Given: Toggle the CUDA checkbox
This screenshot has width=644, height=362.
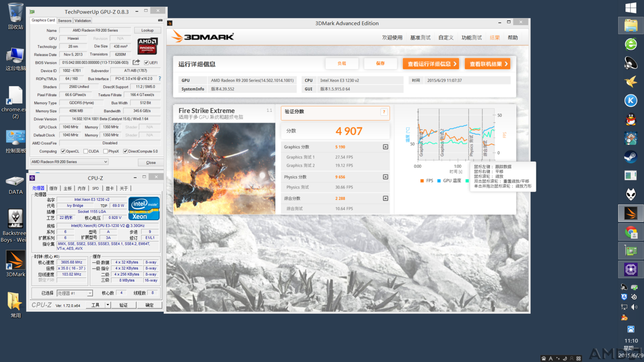Looking at the screenshot, I should point(86,151).
